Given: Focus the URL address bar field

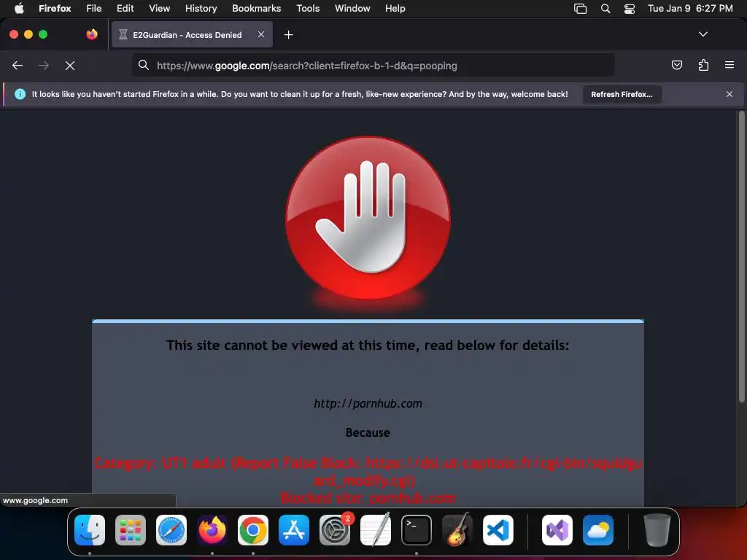Looking at the screenshot, I should click(x=373, y=65).
